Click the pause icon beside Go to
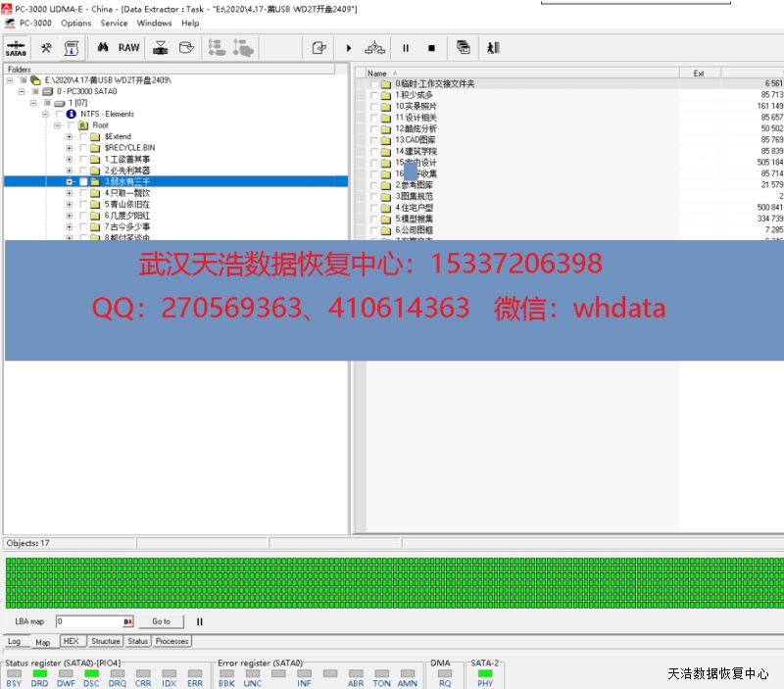 coord(200,621)
